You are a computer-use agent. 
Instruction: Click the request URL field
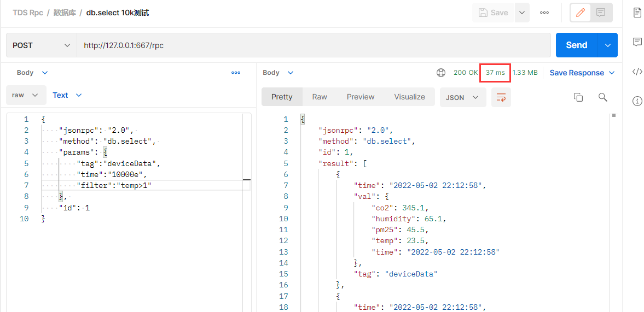pyautogui.click(x=314, y=45)
